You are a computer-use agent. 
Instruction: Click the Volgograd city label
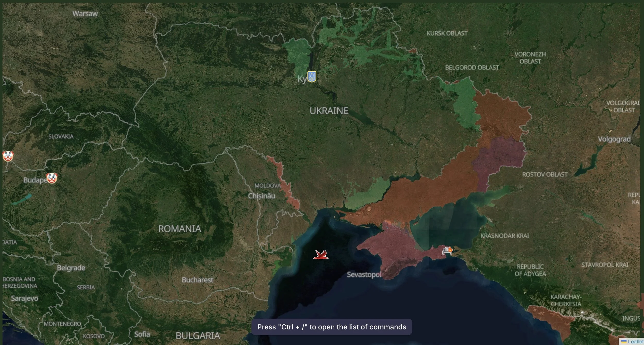[614, 139]
